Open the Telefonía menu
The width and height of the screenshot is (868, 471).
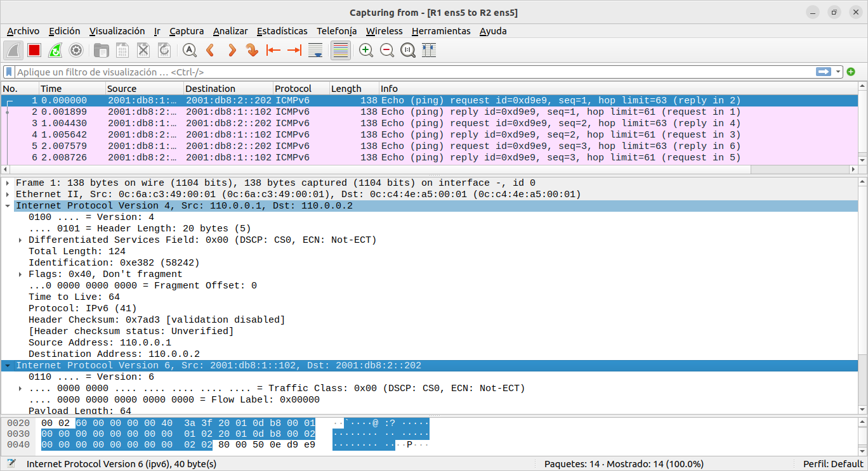click(x=336, y=31)
